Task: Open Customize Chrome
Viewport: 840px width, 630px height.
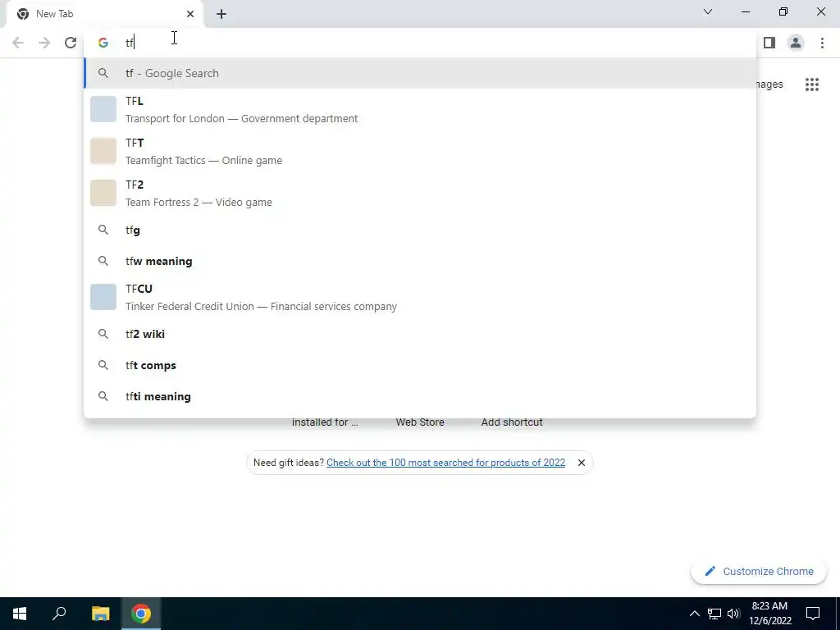Action: coord(760,571)
